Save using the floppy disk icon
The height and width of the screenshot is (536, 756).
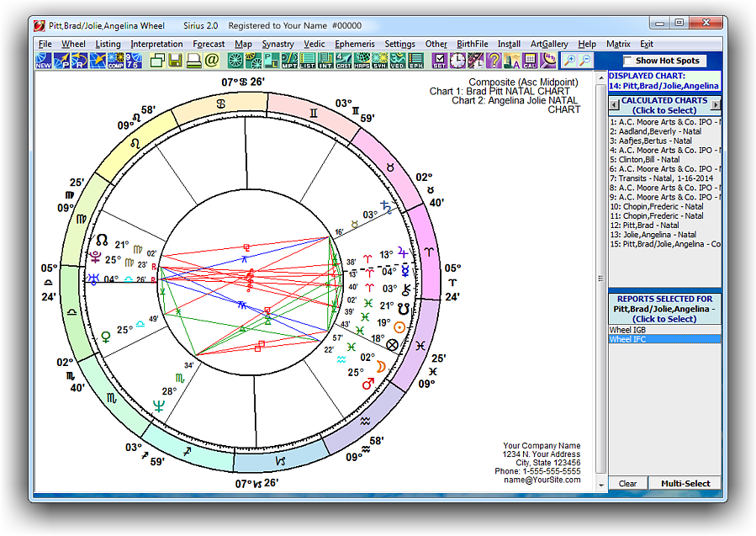coord(175,61)
